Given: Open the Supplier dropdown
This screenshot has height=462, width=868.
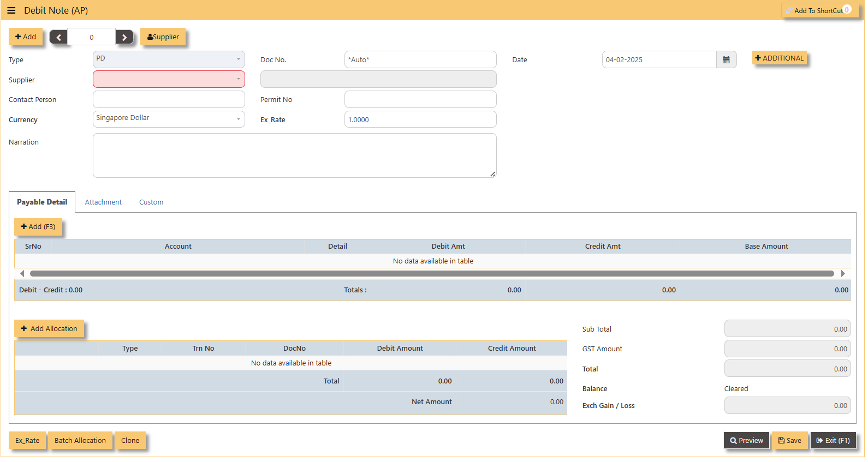Looking at the screenshot, I should (x=169, y=79).
